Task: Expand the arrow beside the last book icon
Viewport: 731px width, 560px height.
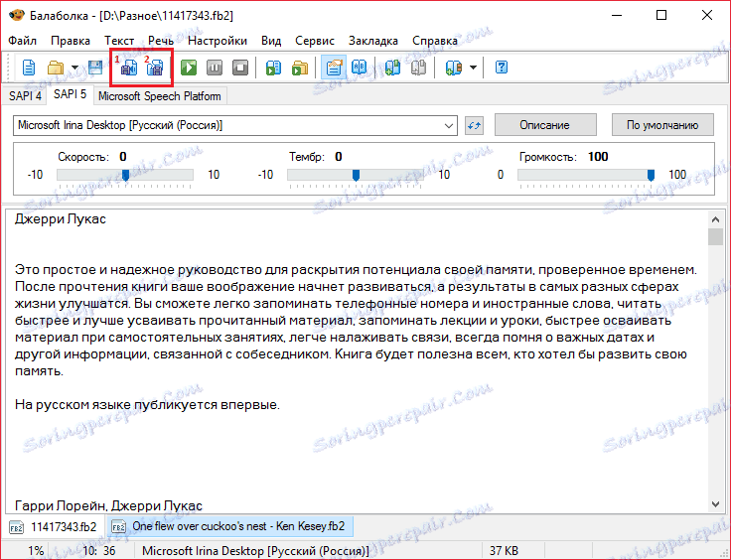Action: point(473,69)
